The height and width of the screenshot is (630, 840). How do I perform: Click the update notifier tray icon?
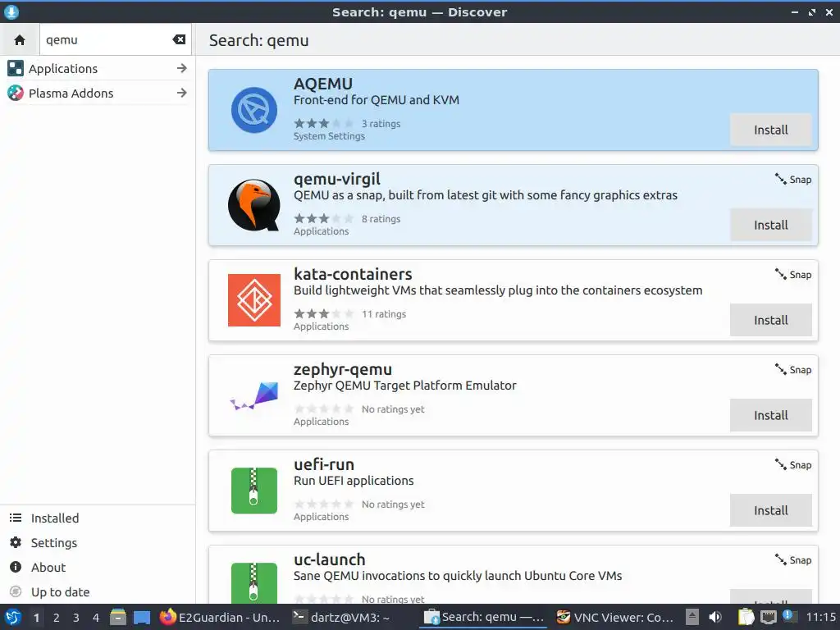[x=788, y=616]
